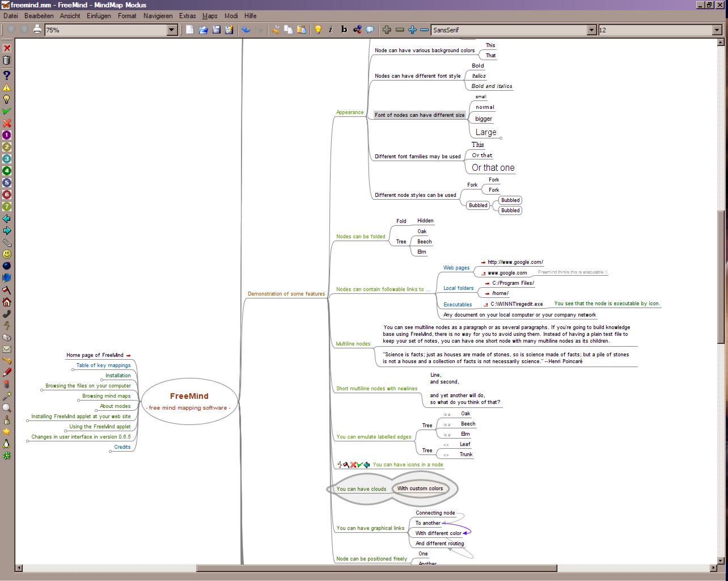728x581 pixels.
Task: Add the golden key icon
Action: pos(7,361)
